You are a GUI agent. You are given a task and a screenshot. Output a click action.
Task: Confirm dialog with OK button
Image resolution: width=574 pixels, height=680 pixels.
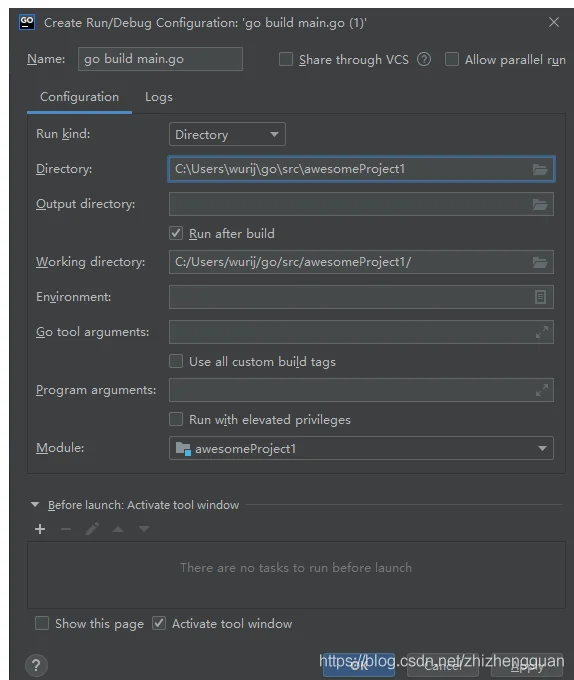click(359, 665)
